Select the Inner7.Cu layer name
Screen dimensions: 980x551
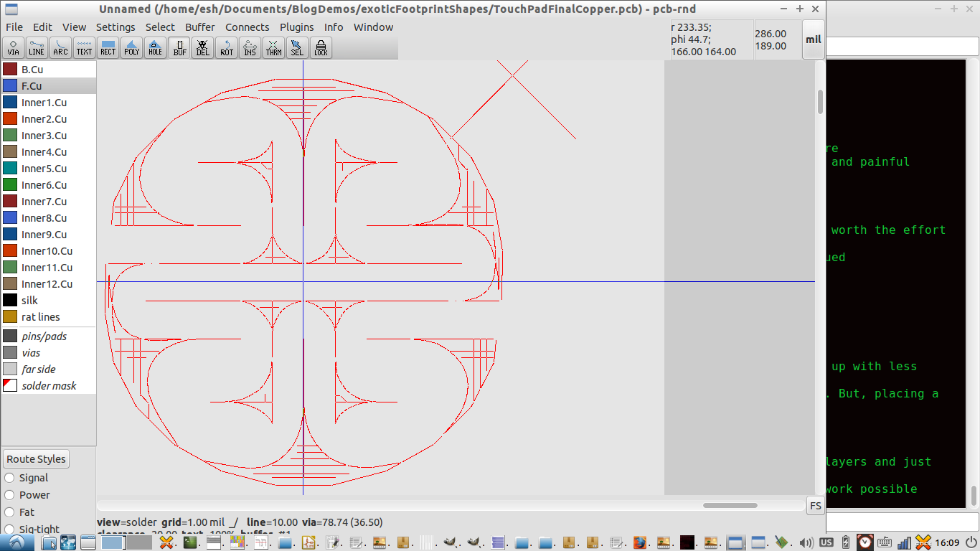click(x=44, y=202)
